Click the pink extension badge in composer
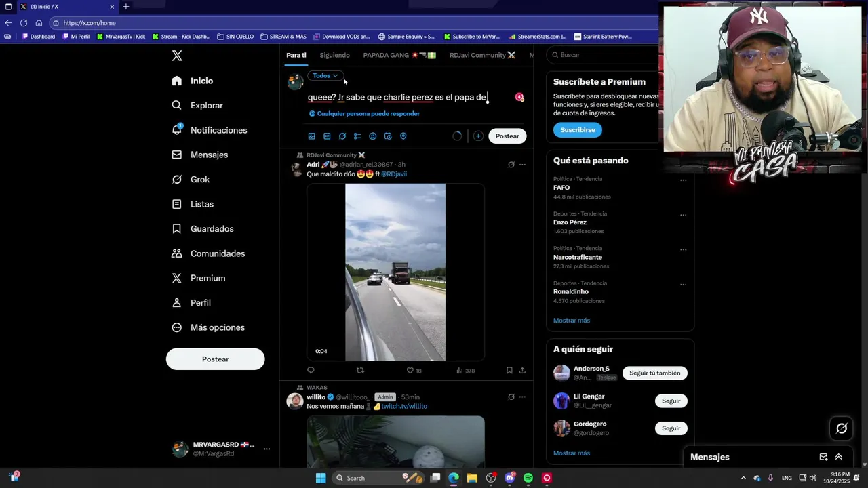Screen dimensions: 868x488 pyautogui.click(x=519, y=97)
